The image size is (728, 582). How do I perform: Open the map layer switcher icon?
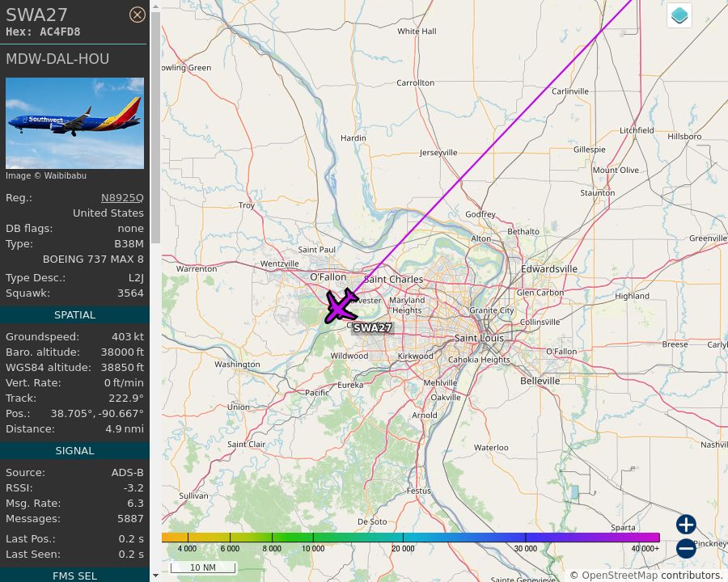(679, 15)
